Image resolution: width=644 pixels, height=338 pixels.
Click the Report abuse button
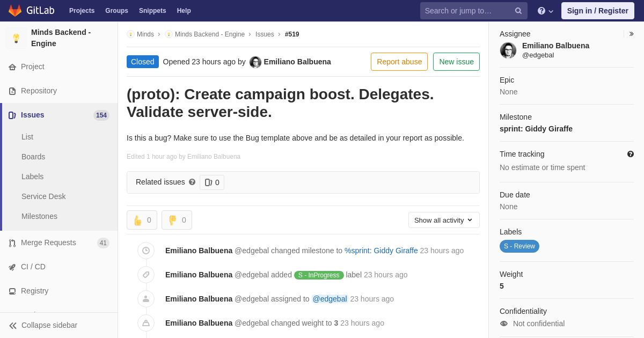point(399,62)
